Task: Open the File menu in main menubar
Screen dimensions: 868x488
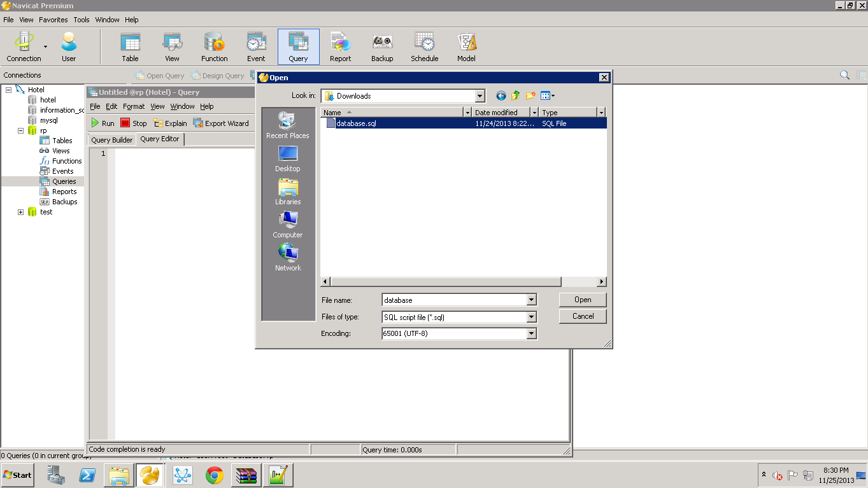Action: pos(8,20)
